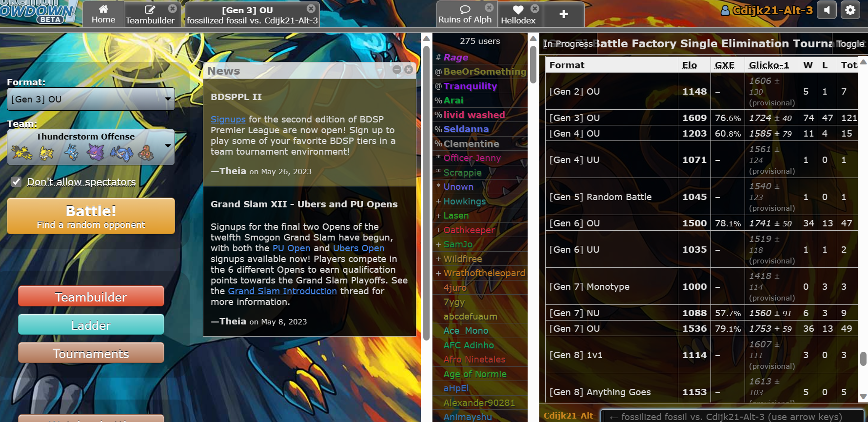Image resolution: width=868 pixels, height=422 pixels.
Task: Switch to Ruins of Alph chat tab
Action: pyautogui.click(x=465, y=14)
